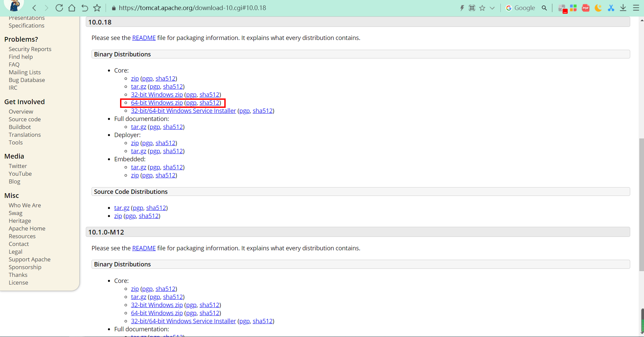The width and height of the screenshot is (644, 337).
Task: Click the URL address field
Action: (192, 8)
